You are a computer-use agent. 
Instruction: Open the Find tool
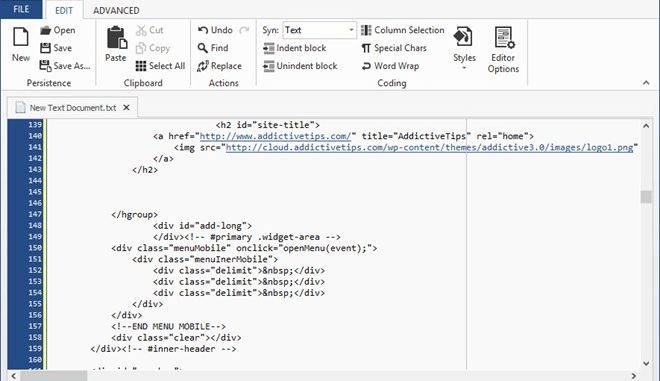click(x=213, y=48)
